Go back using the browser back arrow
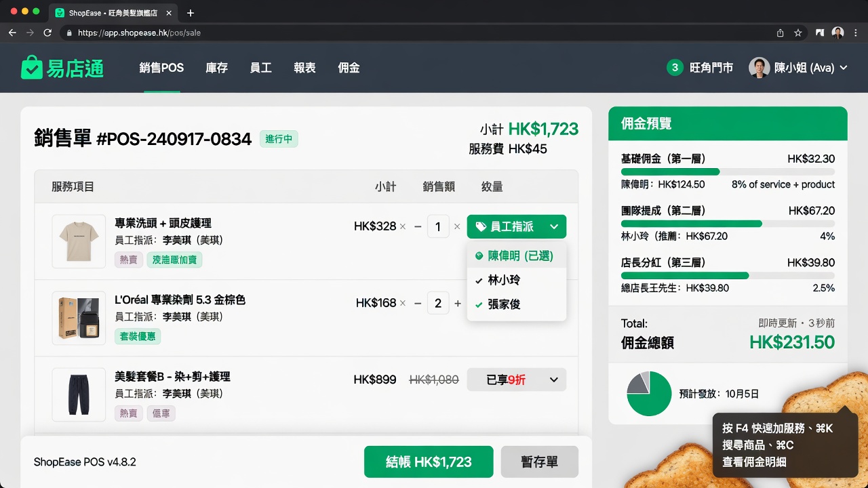Viewport: 868px width, 488px height. click(x=12, y=33)
